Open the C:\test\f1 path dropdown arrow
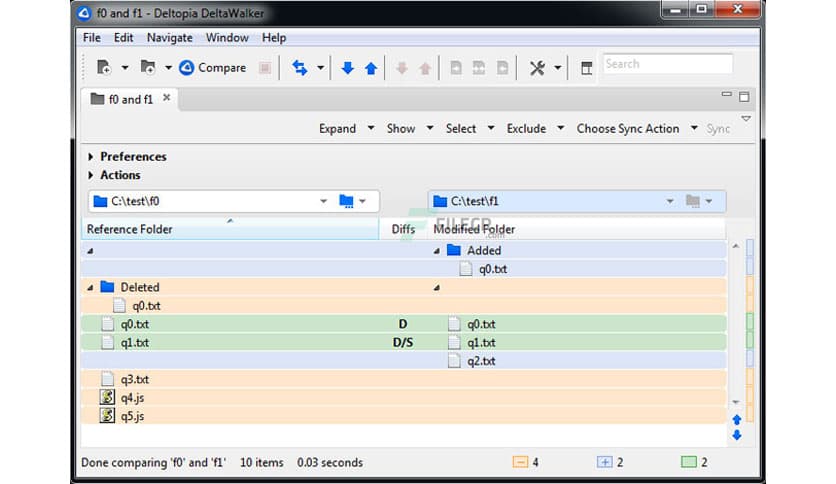The image size is (836, 484). point(670,201)
